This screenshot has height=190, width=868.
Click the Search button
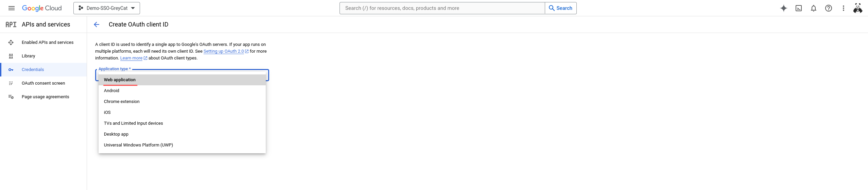click(x=561, y=8)
